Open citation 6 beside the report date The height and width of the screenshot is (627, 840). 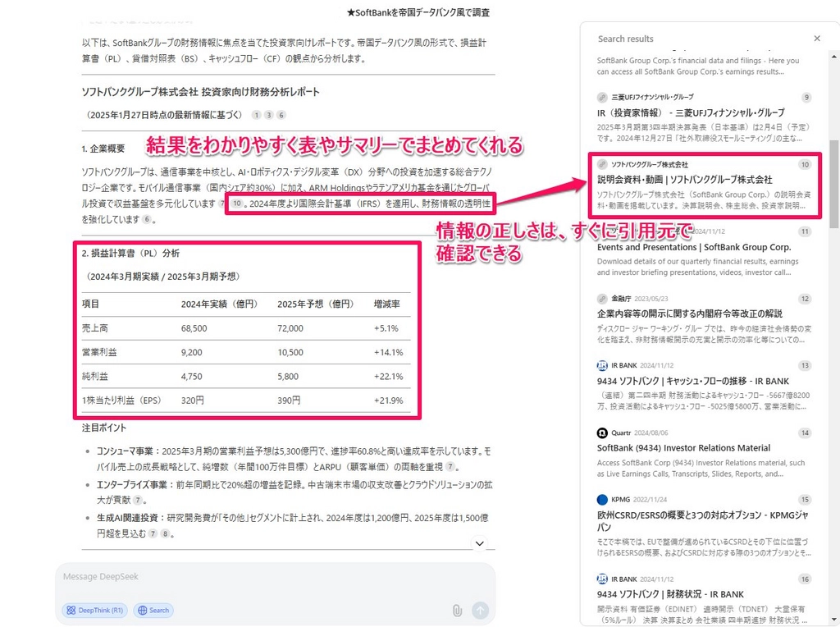click(281, 115)
